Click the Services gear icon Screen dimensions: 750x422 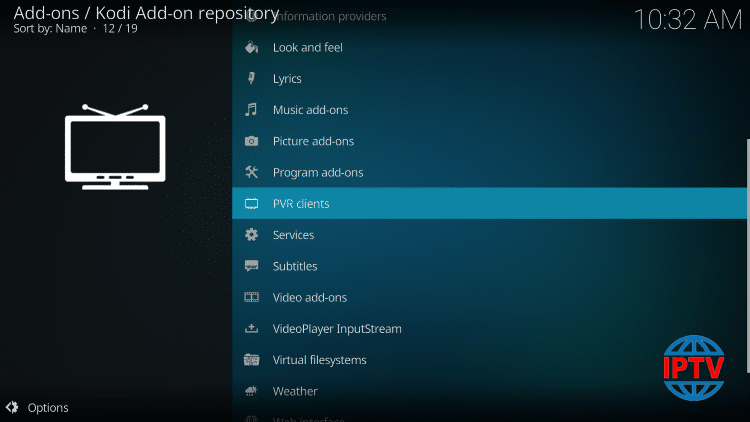252,235
